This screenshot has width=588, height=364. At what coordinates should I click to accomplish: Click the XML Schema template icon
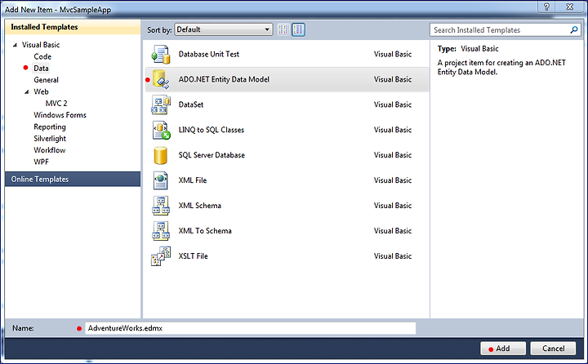pyautogui.click(x=161, y=206)
